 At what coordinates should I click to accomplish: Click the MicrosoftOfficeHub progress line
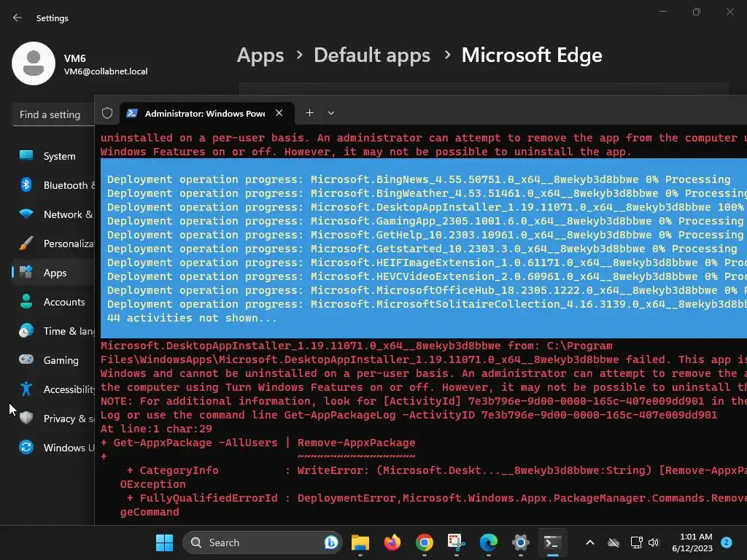(426, 290)
